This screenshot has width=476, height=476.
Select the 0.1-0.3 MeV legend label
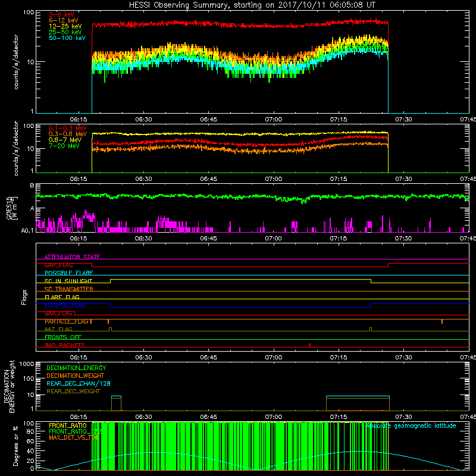tap(68, 128)
